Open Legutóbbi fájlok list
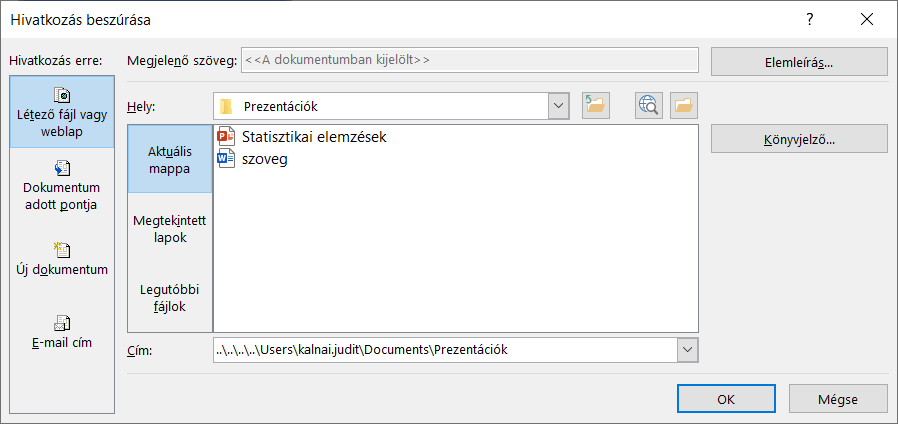The width and height of the screenshot is (898, 424). click(x=169, y=298)
